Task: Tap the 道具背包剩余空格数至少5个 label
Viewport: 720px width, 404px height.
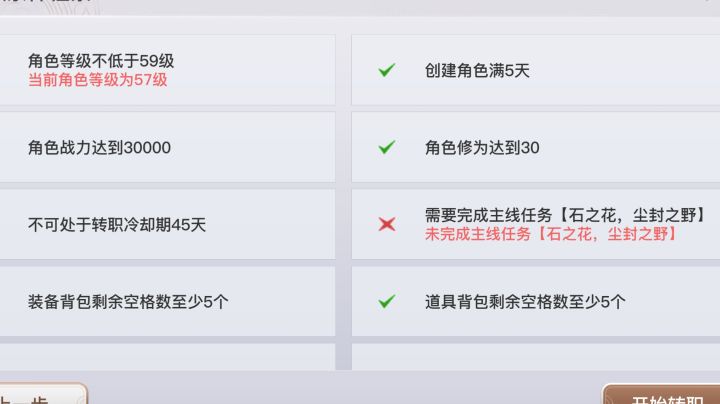Action: 525,300
